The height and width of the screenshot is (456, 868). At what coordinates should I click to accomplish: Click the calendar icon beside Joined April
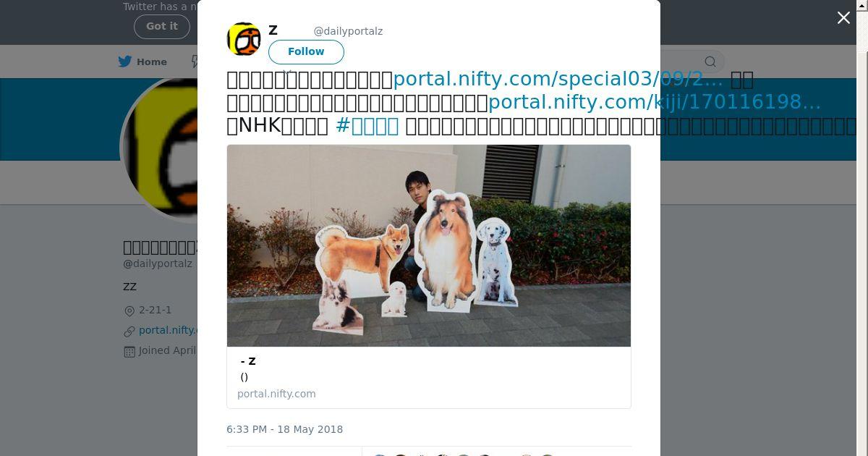click(x=129, y=351)
